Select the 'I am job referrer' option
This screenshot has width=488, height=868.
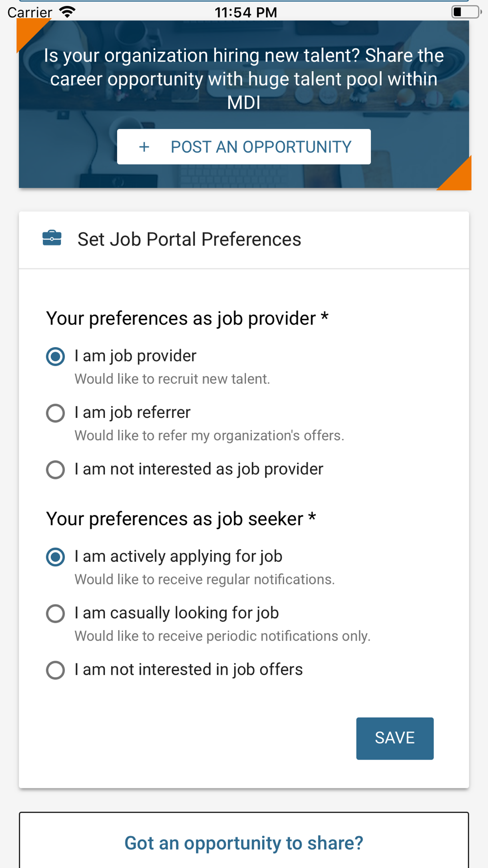coord(56,413)
